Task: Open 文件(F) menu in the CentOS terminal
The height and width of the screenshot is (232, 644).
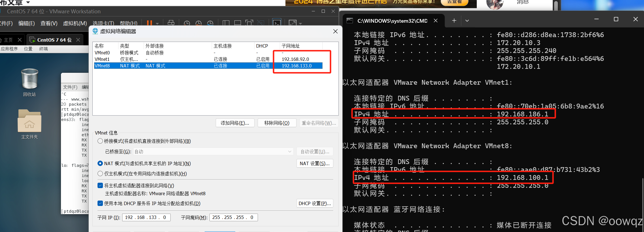Action: pos(70,87)
